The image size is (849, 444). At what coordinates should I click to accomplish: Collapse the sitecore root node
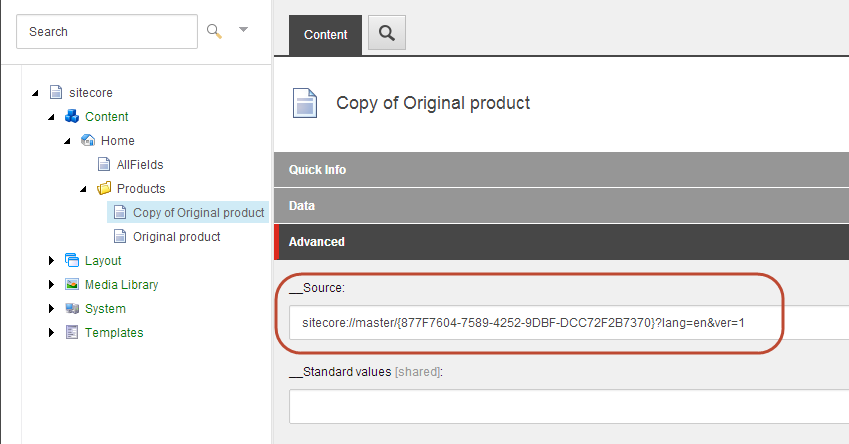point(36,93)
